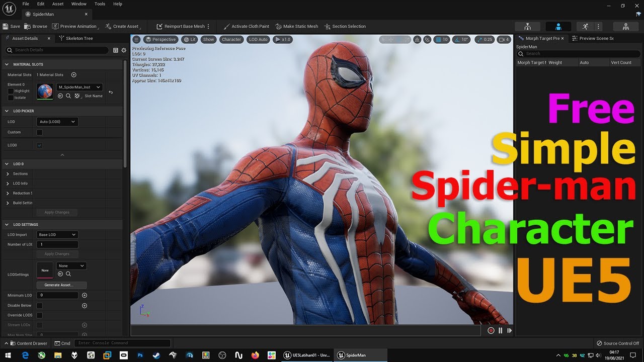Toggle the Disable Below checkbox
Screen dimensions: 644x362
coord(40,305)
